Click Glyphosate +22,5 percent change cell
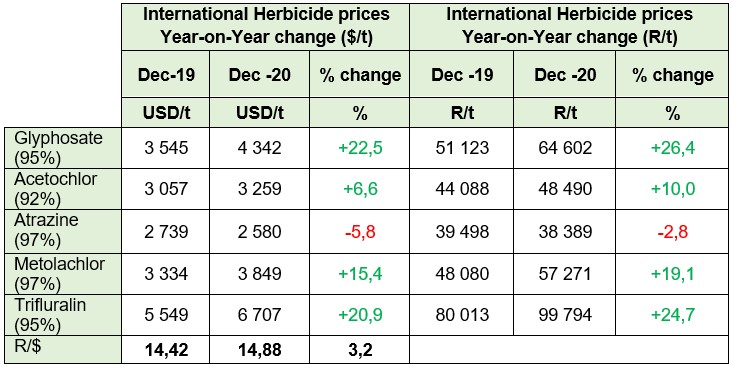Screen dimensions: 733x368 (359, 148)
